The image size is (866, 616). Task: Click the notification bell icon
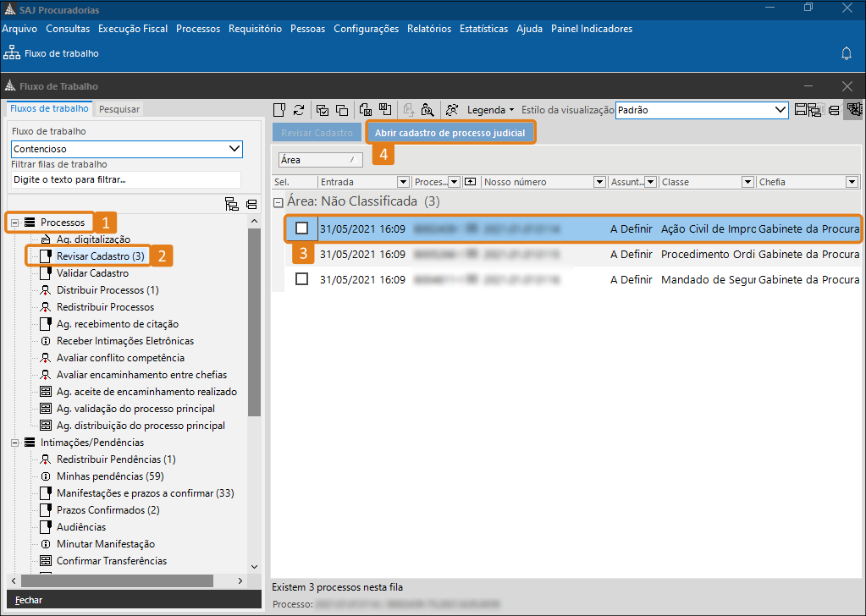(846, 53)
